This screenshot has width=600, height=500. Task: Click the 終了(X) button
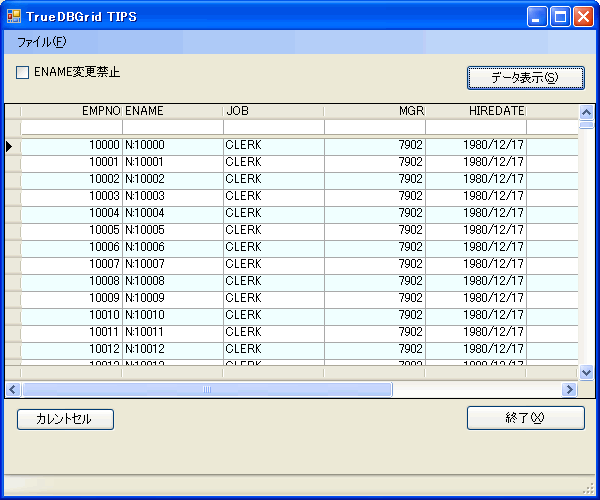pyautogui.click(x=525, y=418)
